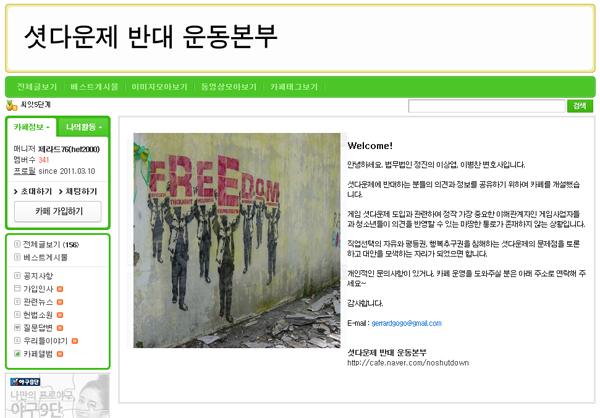This screenshot has height=418, width=600.
Task: Click the board icon before 질문답변
Action: (x=17, y=327)
